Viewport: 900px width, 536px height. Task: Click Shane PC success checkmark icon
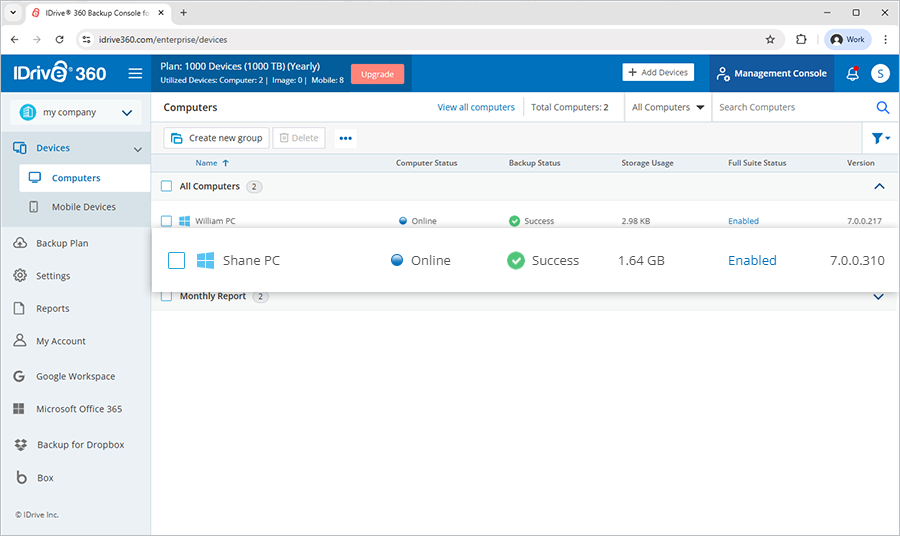point(515,261)
